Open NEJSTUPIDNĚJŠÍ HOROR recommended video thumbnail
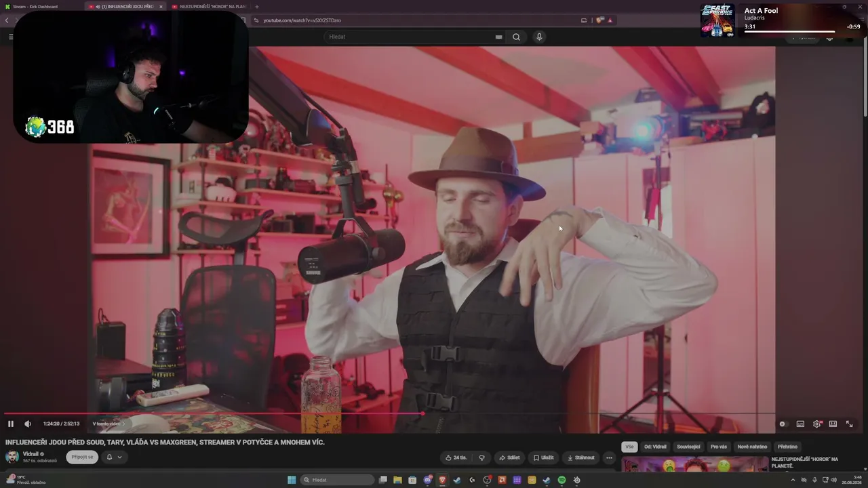Image resolution: width=868 pixels, height=488 pixels. [694, 464]
